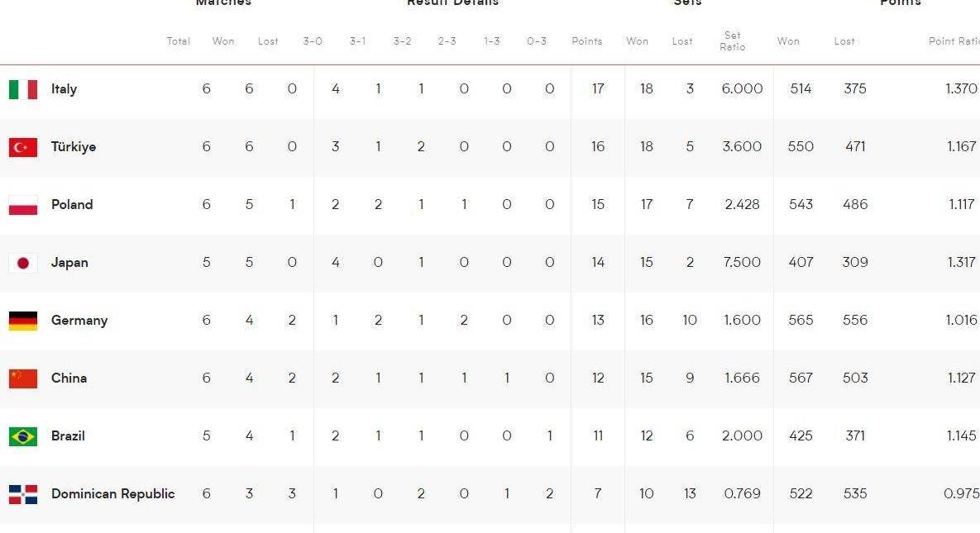Click Japan's 7.500 set ratio cell

(742, 263)
